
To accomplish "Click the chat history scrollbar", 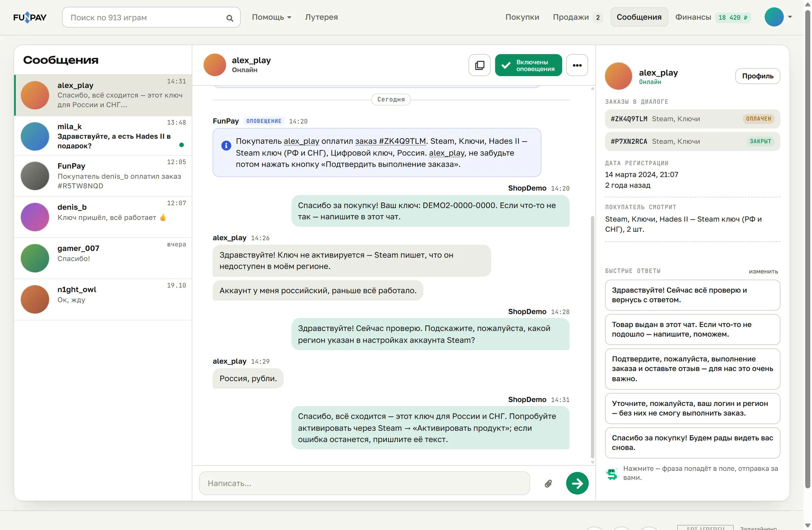I will tap(592, 337).
